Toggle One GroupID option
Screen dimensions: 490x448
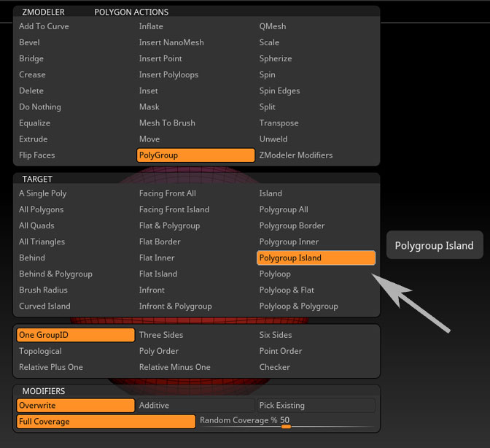(x=76, y=335)
